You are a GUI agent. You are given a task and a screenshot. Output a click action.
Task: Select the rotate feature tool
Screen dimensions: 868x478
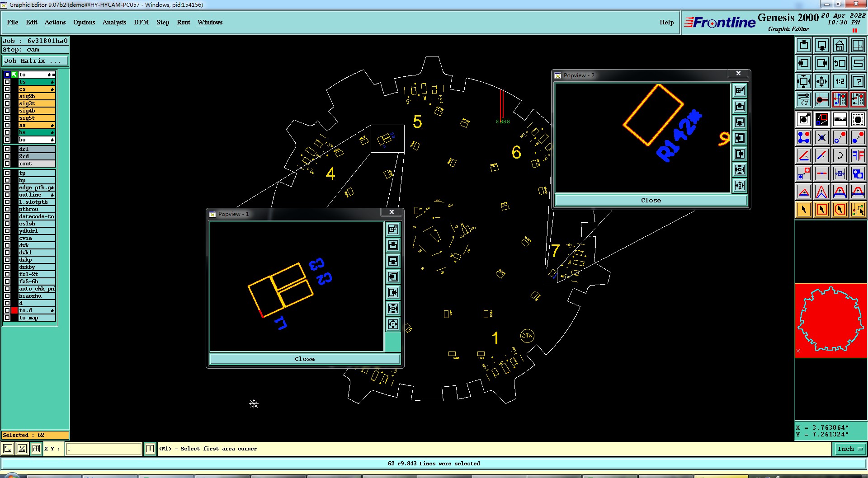click(840, 155)
